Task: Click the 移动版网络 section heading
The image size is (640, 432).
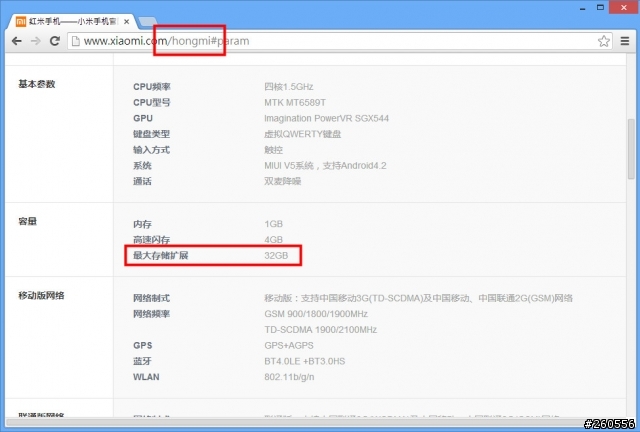Action: (41, 295)
